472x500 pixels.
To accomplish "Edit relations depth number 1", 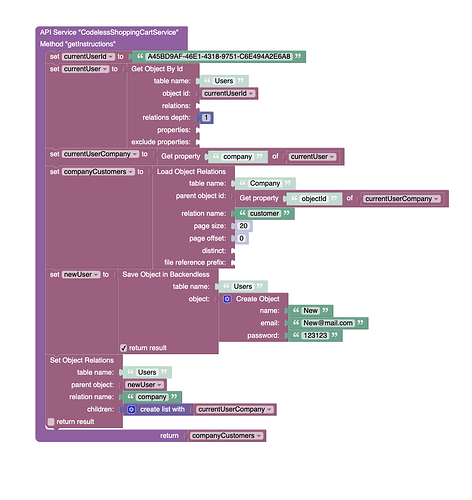I will 206,118.
